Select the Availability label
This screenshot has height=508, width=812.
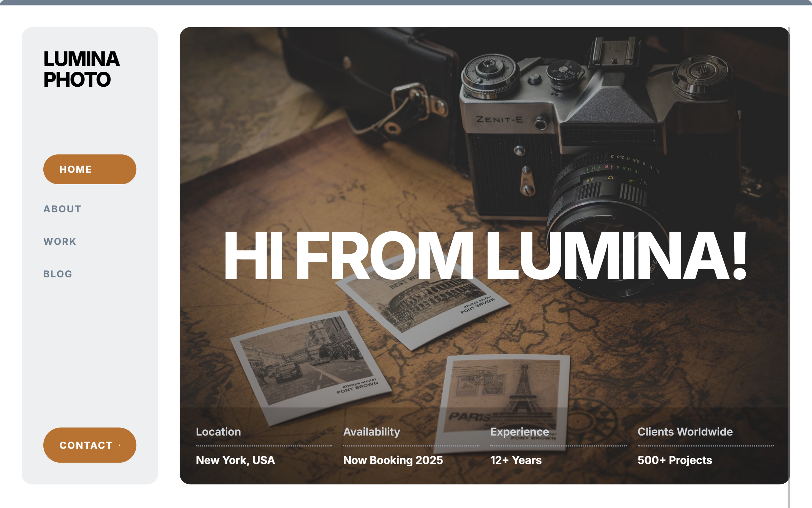(x=371, y=432)
